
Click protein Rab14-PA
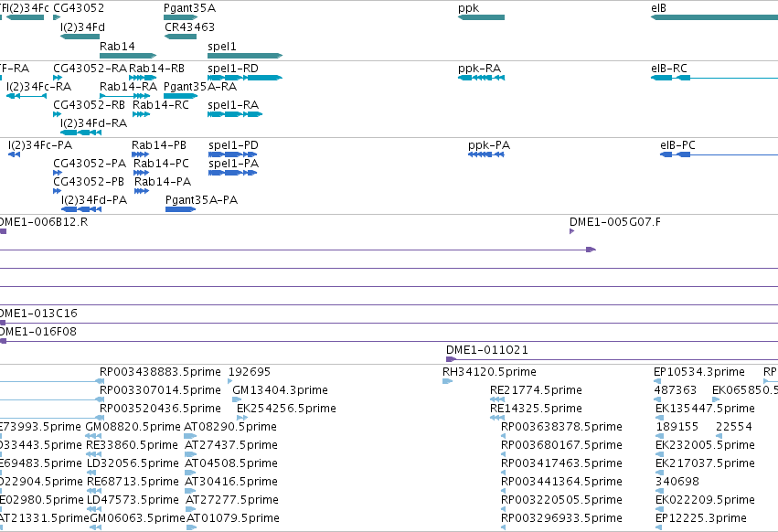(142, 191)
